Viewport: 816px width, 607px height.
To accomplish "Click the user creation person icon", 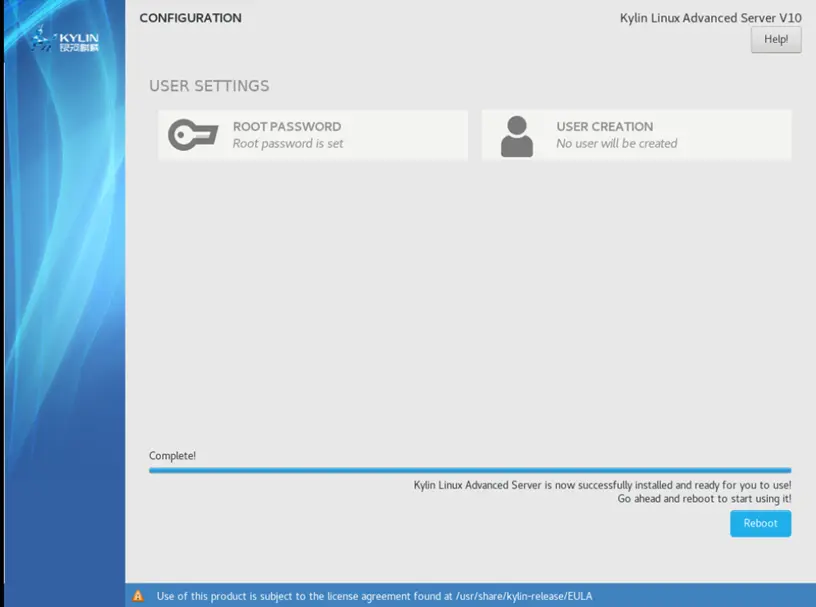I will pos(517,136).
